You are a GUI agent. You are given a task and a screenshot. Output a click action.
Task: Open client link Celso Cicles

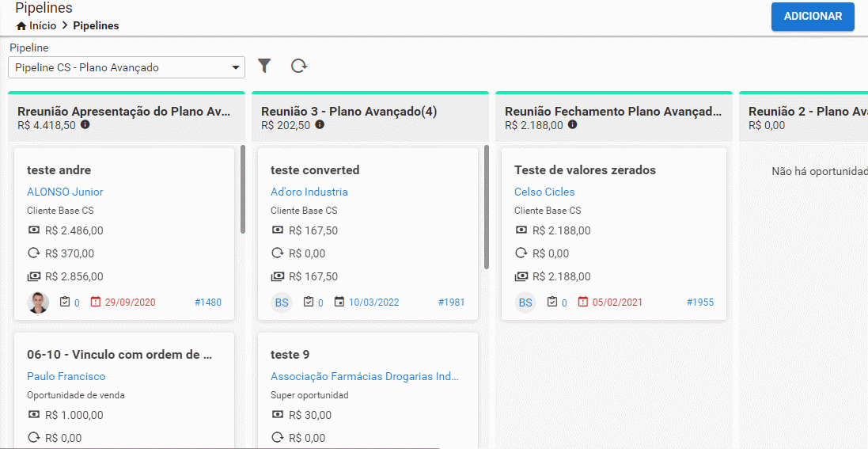point(544,192)
